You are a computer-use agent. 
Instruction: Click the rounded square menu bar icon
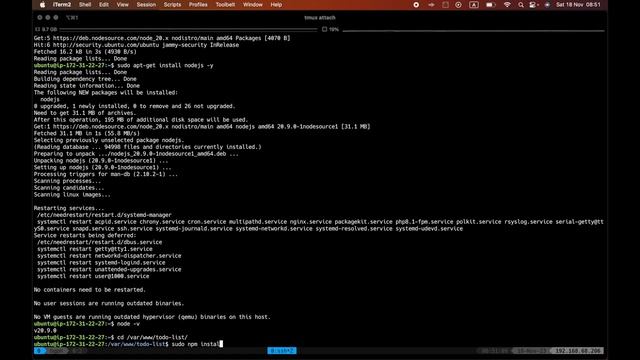point(445,5)
